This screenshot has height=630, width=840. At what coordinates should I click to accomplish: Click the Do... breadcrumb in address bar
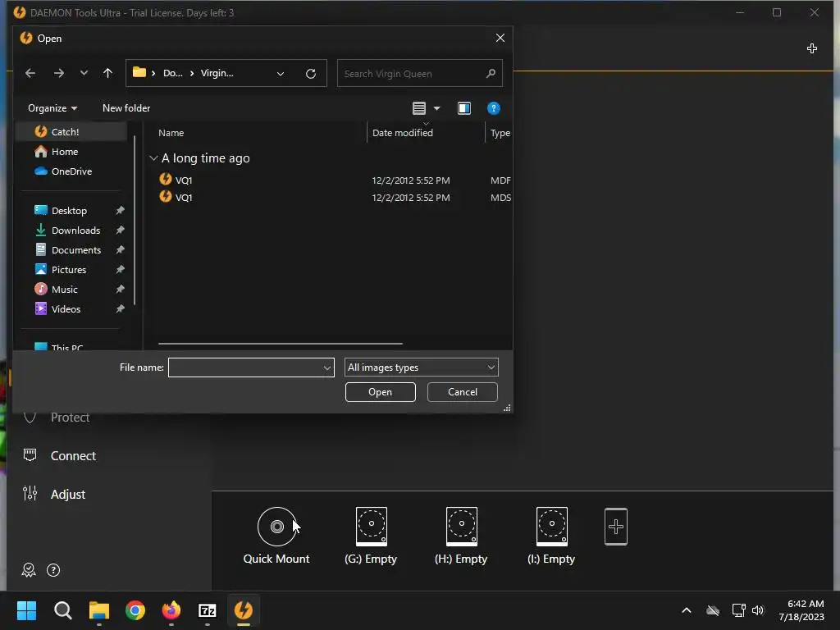coord(172,73)
